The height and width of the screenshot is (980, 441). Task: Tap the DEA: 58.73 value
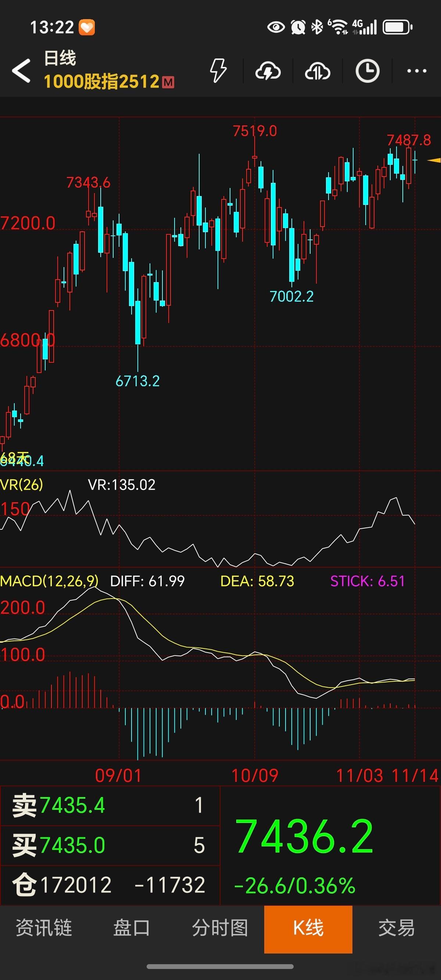pyautogui.click(x=257, y=581)
